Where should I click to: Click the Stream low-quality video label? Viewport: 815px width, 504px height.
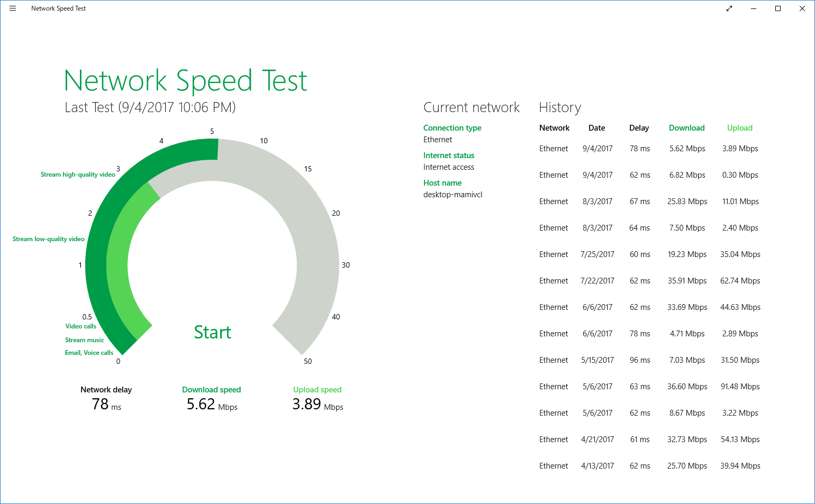click(49, 239)
